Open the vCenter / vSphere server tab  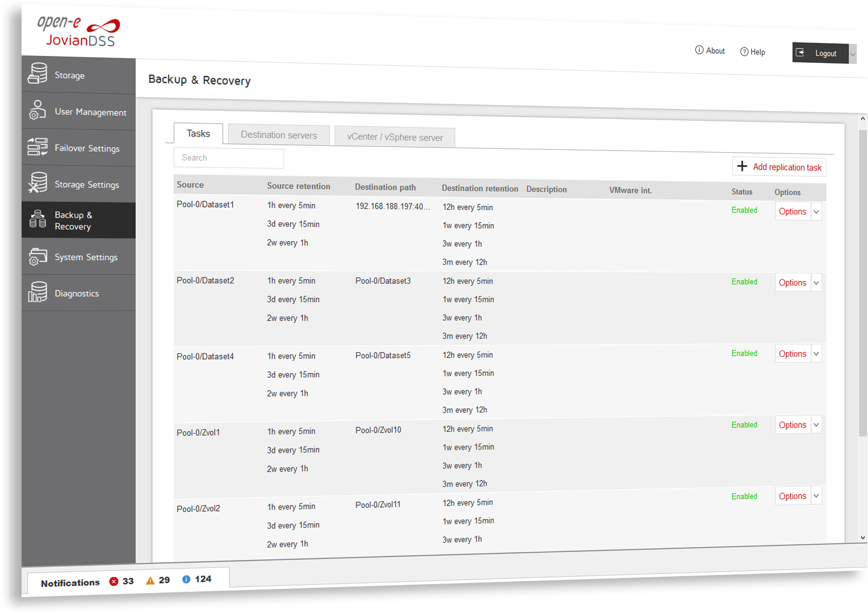(394, 137)
